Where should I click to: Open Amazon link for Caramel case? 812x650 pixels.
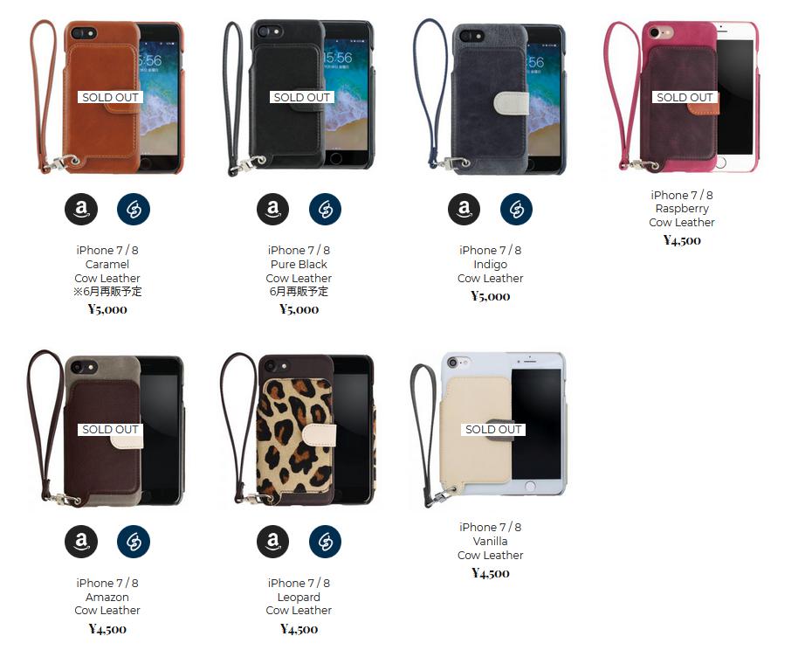pos(81,209)
